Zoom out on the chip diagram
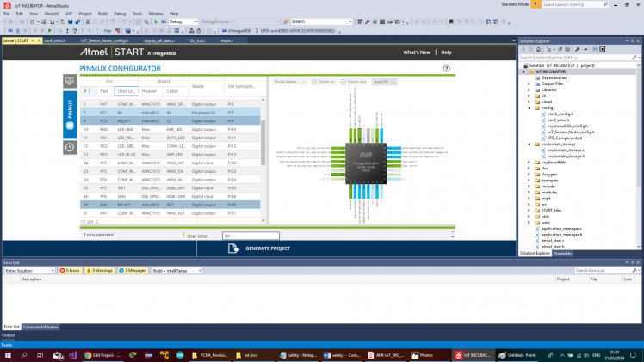This screenshot has width=644, height=362. coord(355,82)
